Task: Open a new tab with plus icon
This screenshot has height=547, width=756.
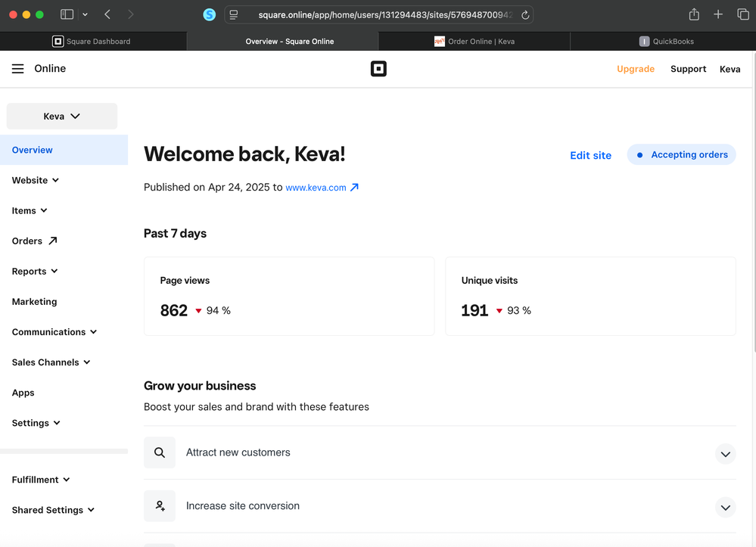Action: click(718, 14)
